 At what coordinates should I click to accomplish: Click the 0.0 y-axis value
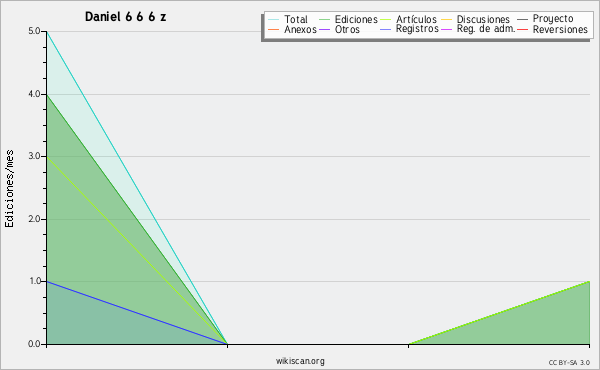click(x=34, y=344)
